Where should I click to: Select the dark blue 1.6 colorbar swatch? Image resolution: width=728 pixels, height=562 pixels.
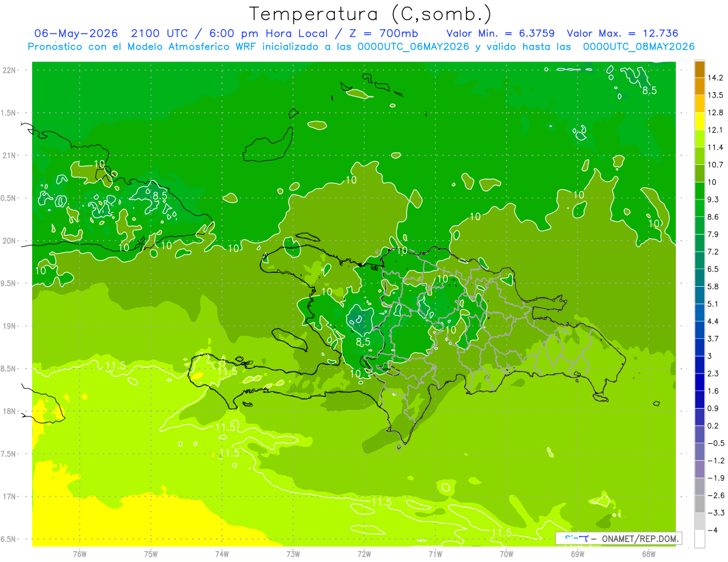[x=699, y=400]
